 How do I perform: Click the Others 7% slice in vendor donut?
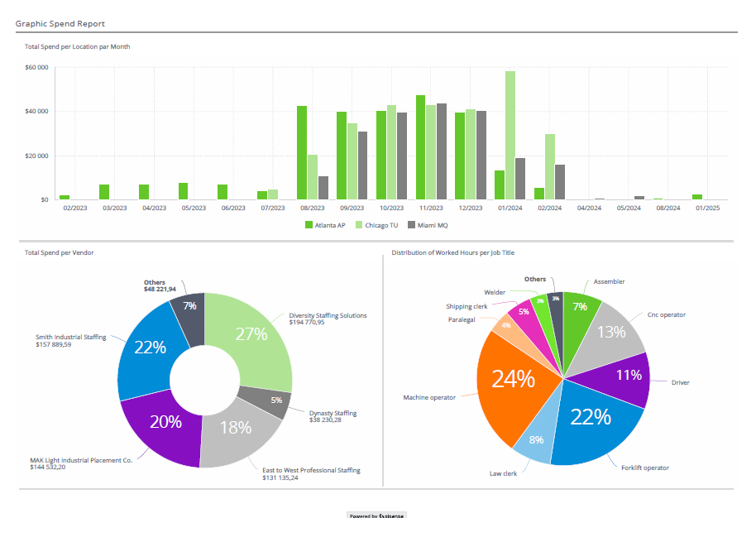click(191, 305)
